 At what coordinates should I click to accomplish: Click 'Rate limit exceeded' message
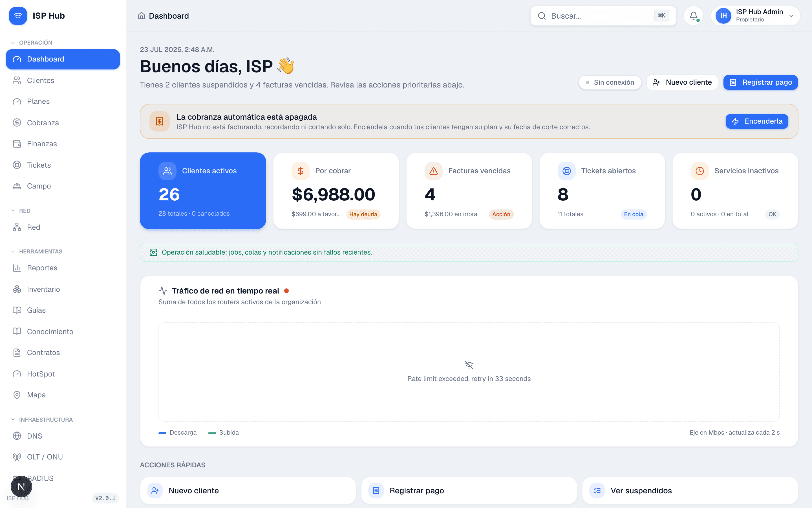coord(469,379)
